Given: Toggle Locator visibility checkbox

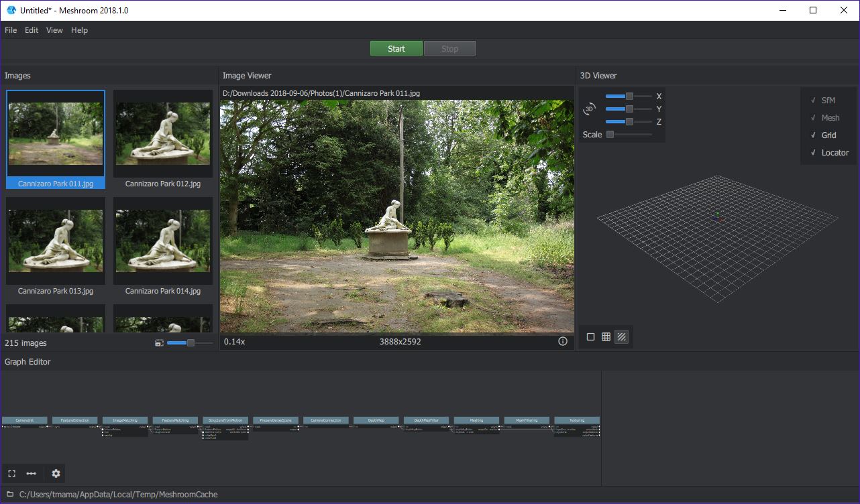Looking at the screenshot, I should [829, 153].
